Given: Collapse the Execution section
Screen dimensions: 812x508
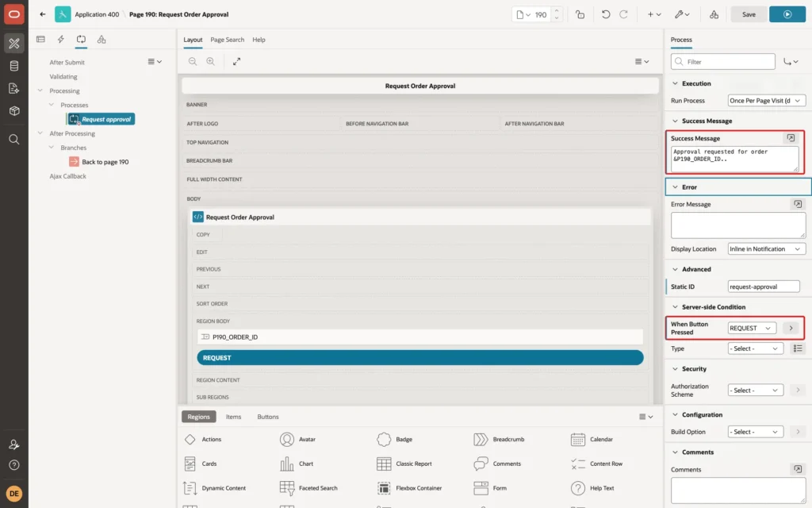Looking at the screenshot, I should tap(675, 83).
